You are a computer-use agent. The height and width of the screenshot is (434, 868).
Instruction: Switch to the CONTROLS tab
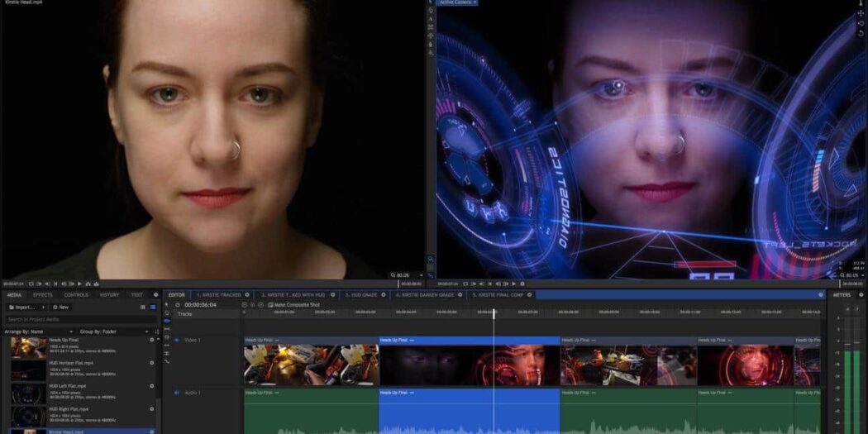(76, 295)
